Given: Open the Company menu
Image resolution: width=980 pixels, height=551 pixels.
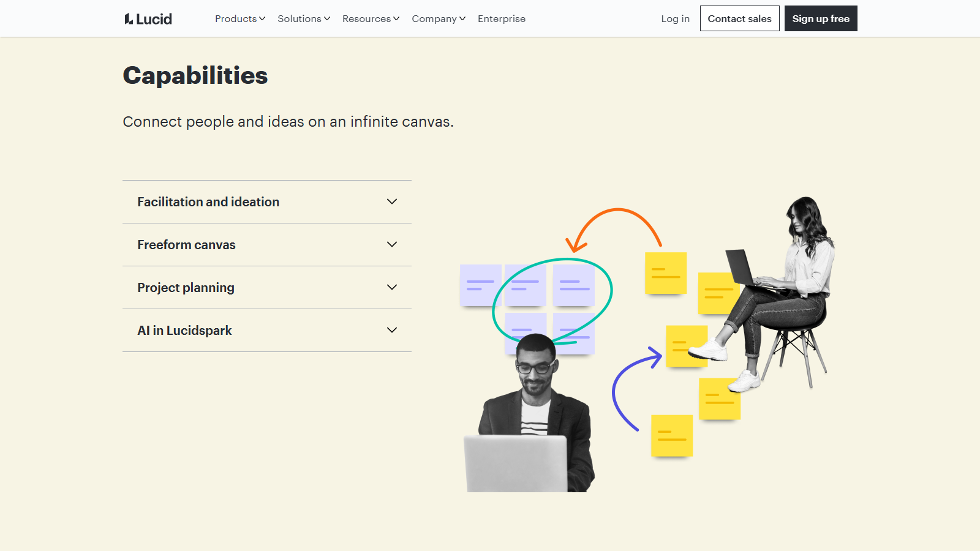Looking at the screenshot, I should pyautogui.click(x=439, y=19).
